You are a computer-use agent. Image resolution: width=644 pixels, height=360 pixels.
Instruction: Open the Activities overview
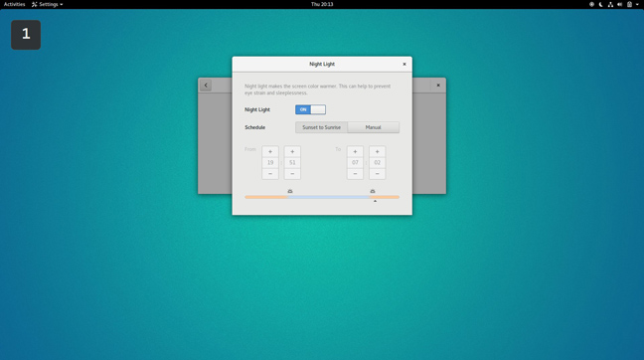[14, 4]
